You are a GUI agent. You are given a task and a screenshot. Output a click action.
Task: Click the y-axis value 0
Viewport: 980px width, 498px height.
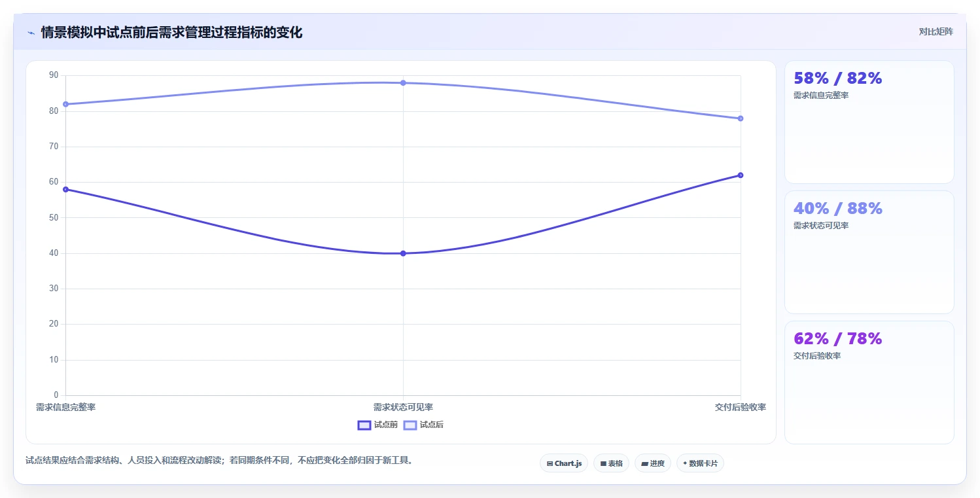pos(56,395)
